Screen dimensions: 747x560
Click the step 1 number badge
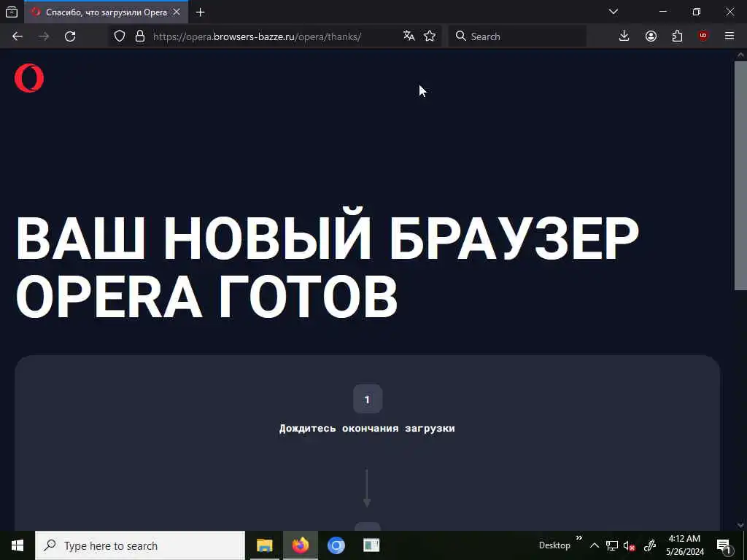pos(368,399)
